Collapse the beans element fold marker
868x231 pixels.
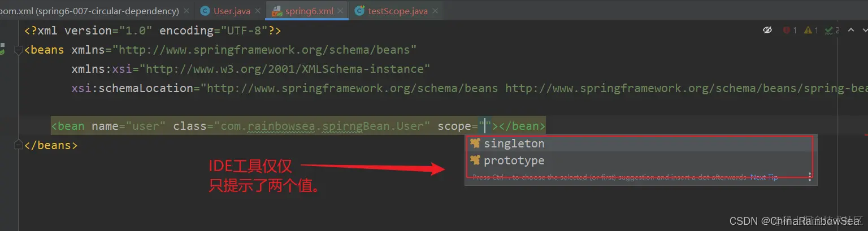pyautogui.click(x=19, y=50)
